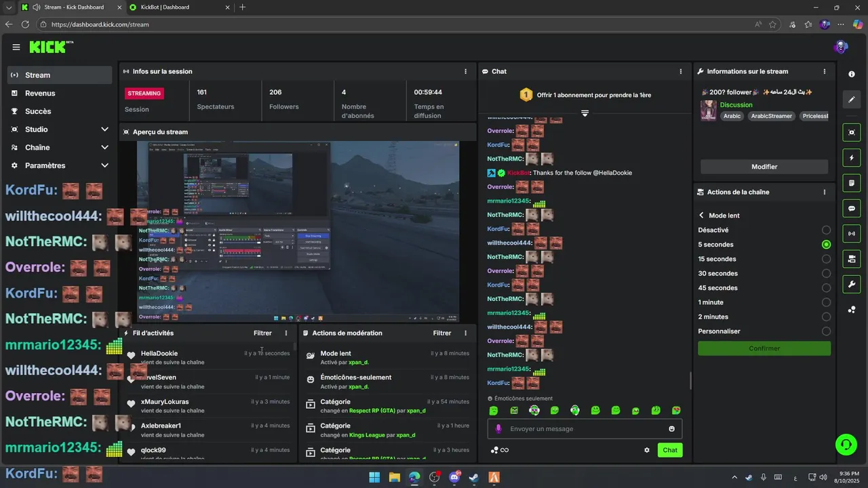Click the Envoyer un message input field
868x488 pixels.
pos(585,428)
